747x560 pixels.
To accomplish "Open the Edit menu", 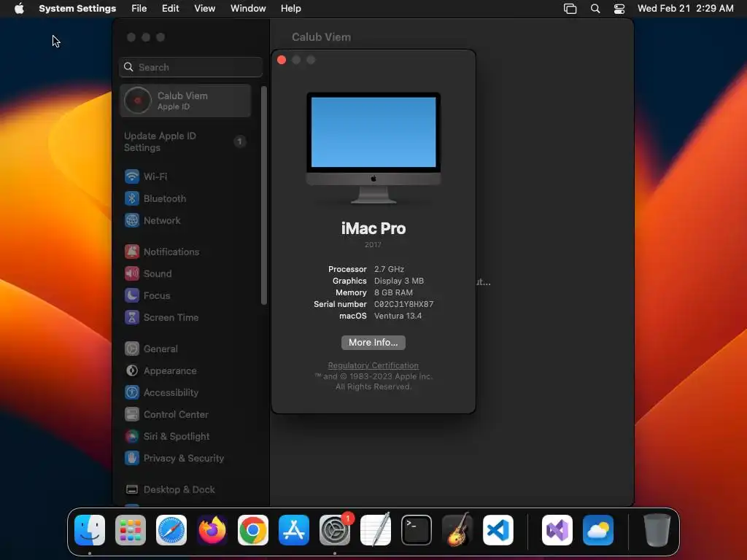I will pyautogui.click(x=170, y=9).
